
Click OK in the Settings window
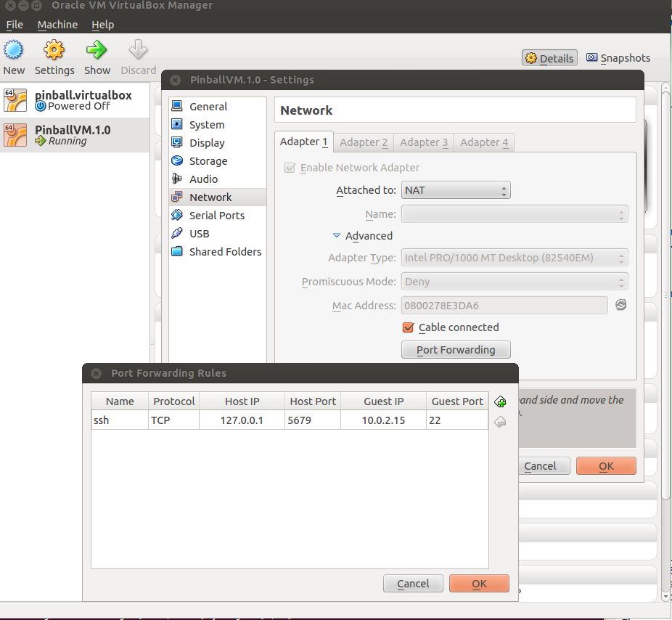(606, 465)
